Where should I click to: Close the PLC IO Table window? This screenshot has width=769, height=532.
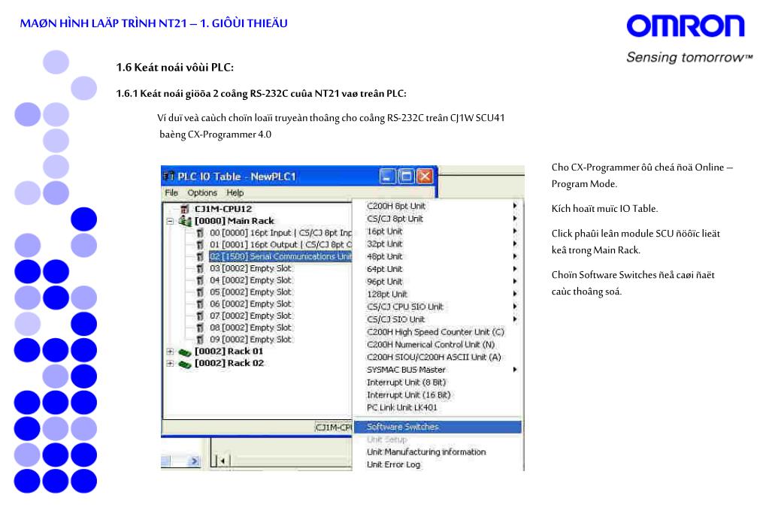point(425,176)
